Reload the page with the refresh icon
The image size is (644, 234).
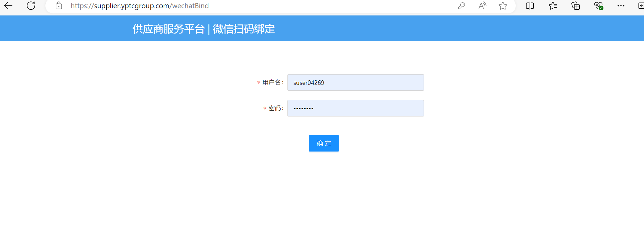click(x=31, y=5)
